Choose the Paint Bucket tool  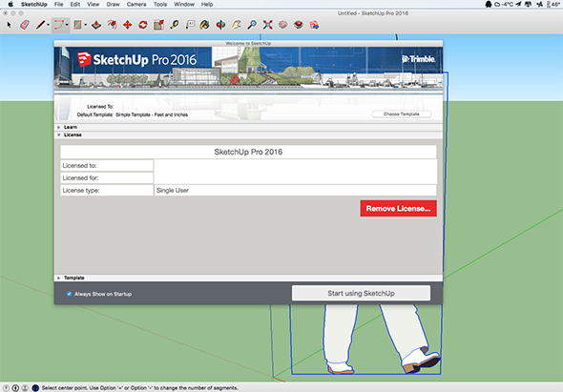pos(204,25)
